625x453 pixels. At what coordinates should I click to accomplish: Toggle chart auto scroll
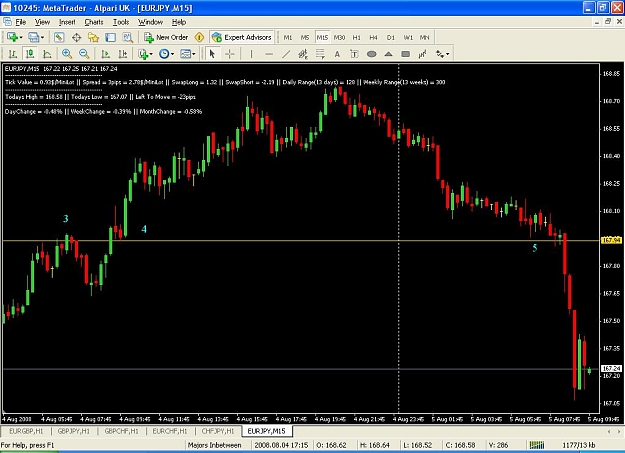point(106,53)
